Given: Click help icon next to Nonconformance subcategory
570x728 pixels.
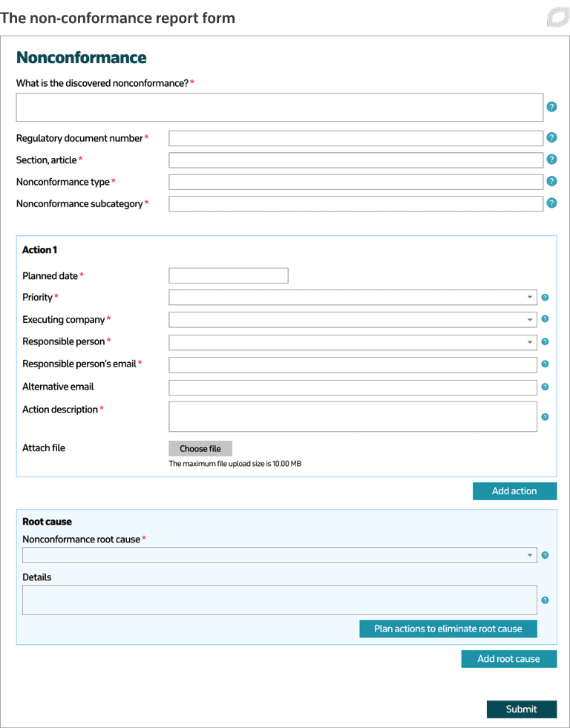Looking at the screenshot, I should (551, 202).
